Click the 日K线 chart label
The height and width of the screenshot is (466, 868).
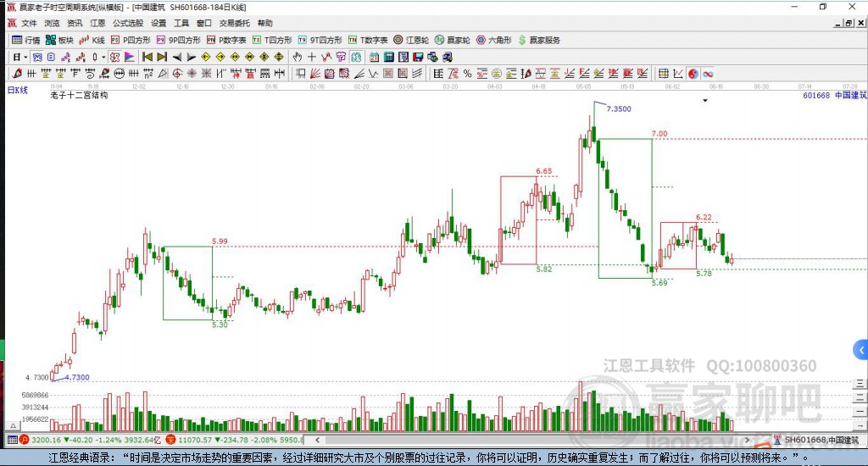click(17, 90)
